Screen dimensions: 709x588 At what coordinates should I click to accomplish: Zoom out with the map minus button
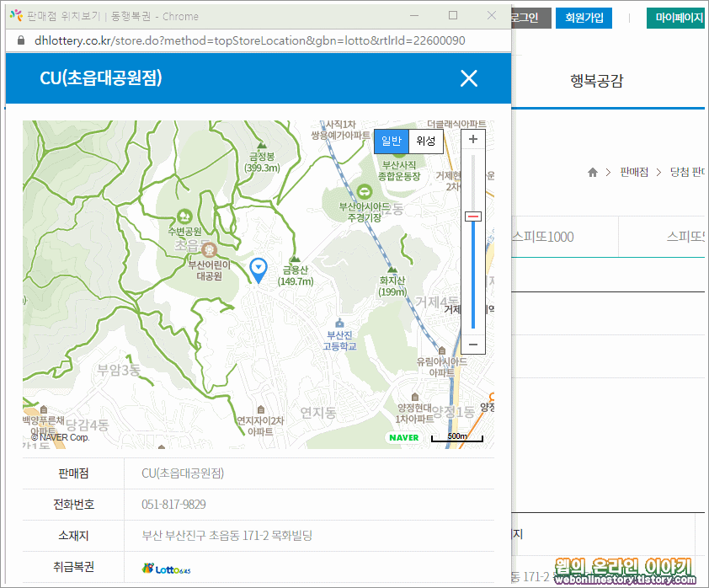[x=473, y=345]
